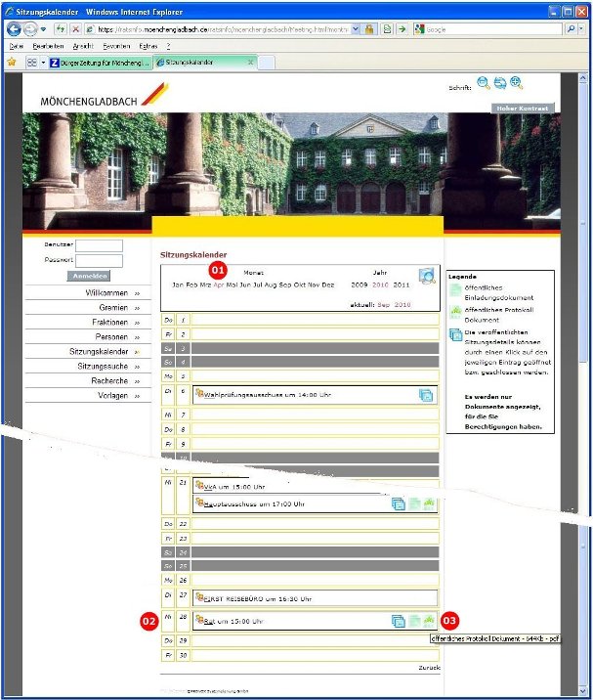Screen dimensions: 593x700
Task: Open the Rat um 15:00 Uhr entry
Action: coord(233,621)
